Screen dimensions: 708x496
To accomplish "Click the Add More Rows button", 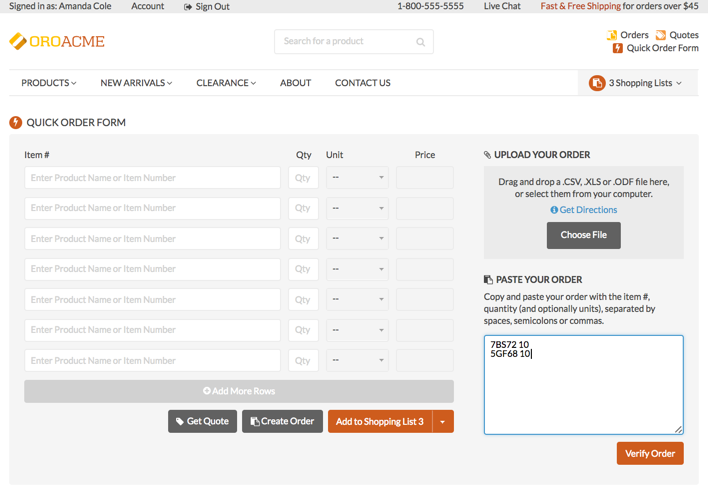I will [x=239, y=391].
